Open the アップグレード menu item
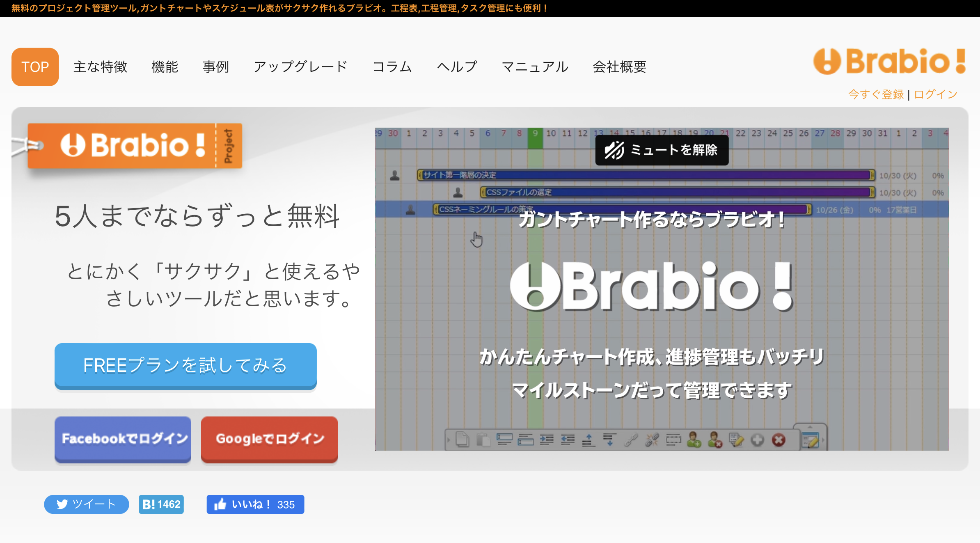This screenshot has height=543, width=980. [301, 66]
